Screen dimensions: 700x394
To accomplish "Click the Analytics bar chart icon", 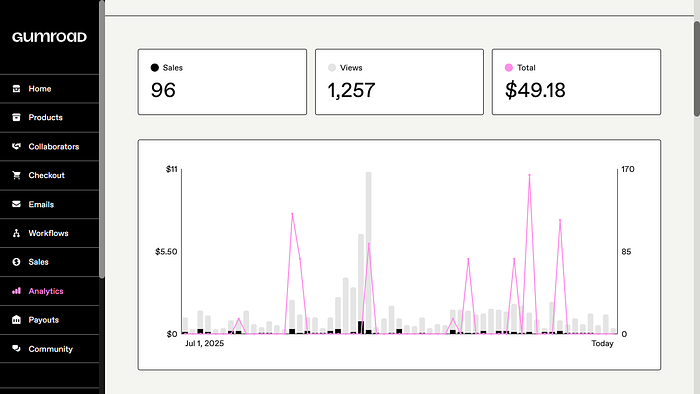I will click(x=17, y=291).
